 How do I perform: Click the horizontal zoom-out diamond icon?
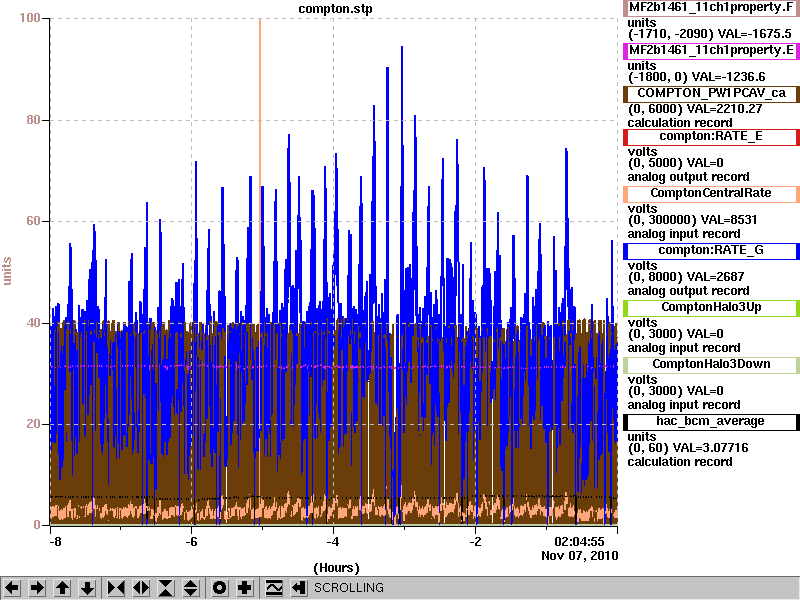click(141, 588)
